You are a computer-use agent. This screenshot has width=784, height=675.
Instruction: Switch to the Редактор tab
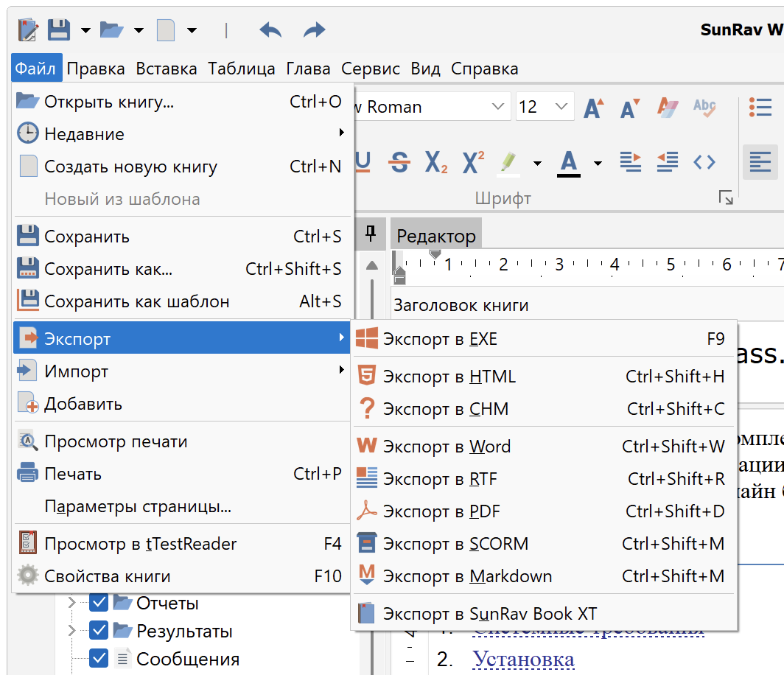435,237
